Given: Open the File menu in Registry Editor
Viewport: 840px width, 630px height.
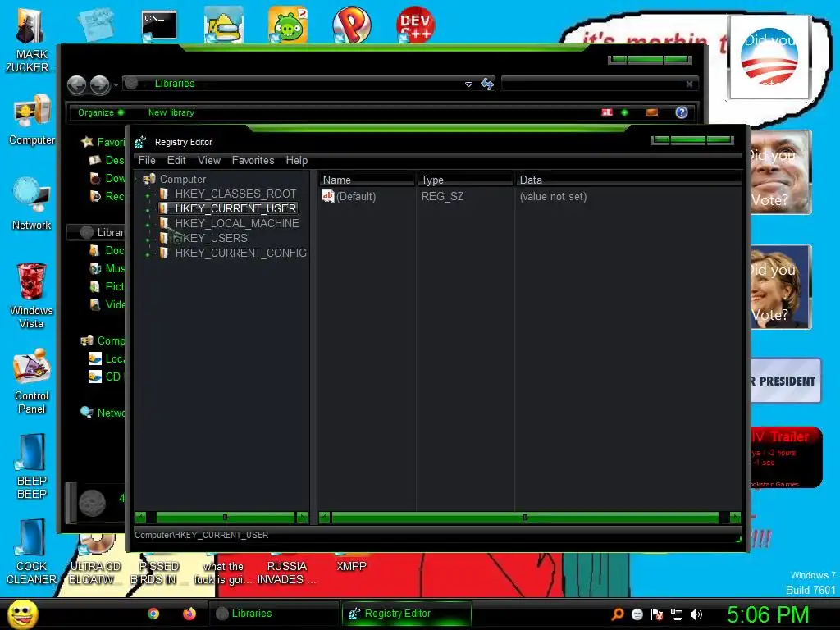Looking at the screenshot, I should (x=147, y=160).
